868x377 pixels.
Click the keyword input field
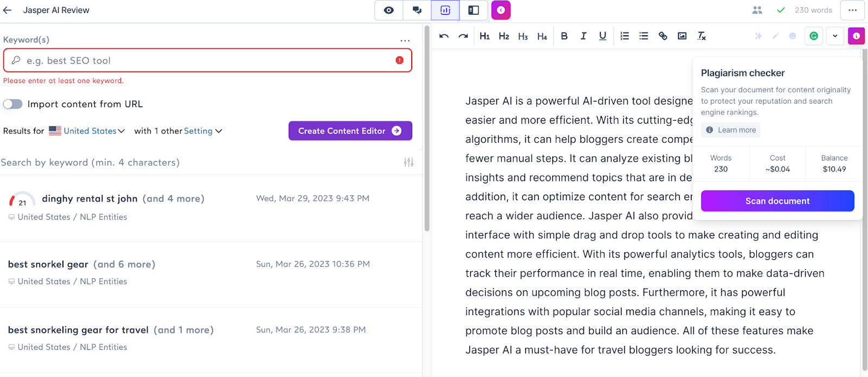208,60
